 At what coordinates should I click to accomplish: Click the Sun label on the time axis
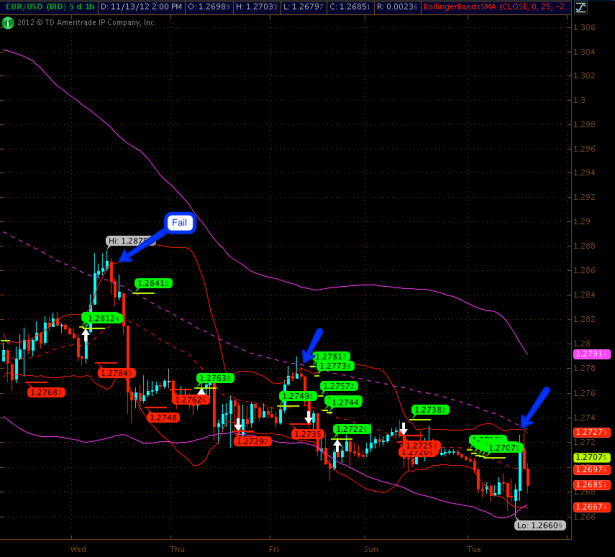pyautogui.click(x=371, y=549)
